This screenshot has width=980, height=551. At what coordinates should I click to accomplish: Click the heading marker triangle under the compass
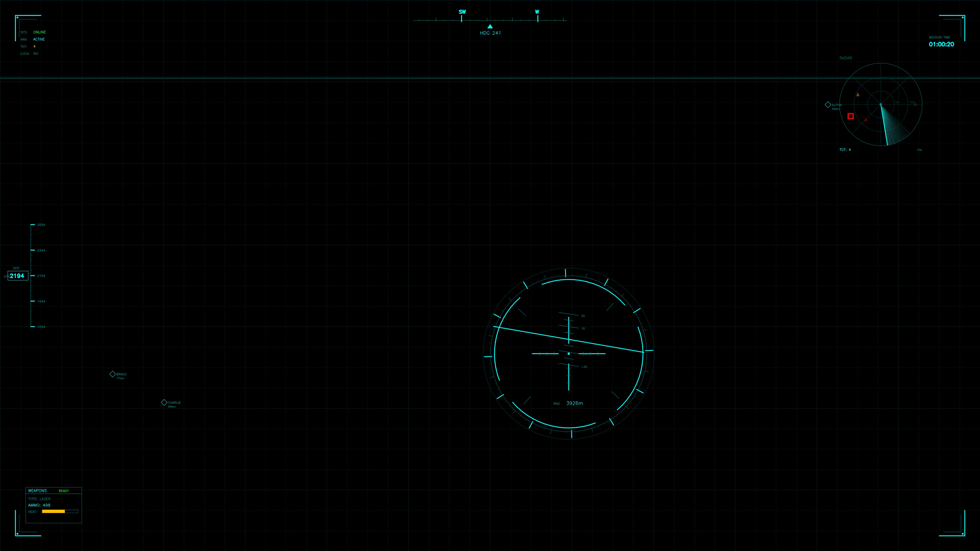pyautogui.click(x=490, y=26)
